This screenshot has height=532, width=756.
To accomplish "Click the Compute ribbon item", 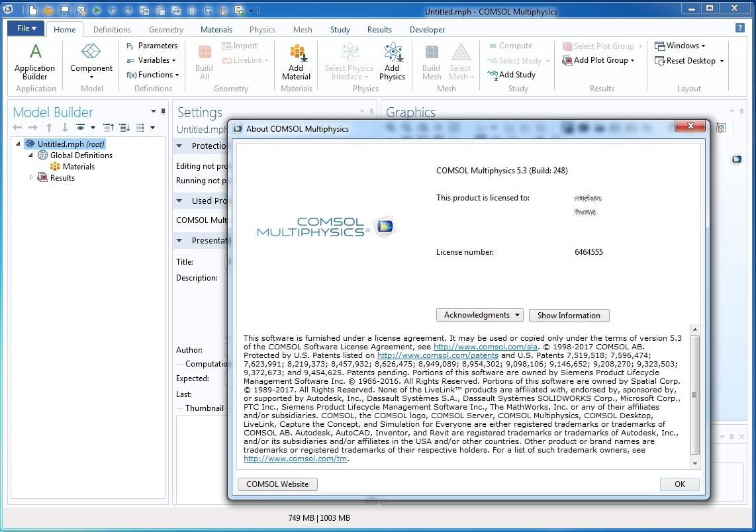I will [510, 46].
